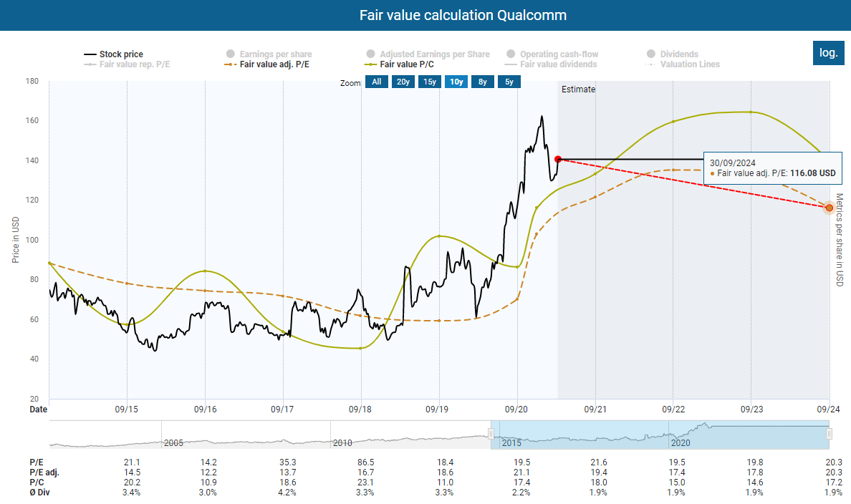The image size is (851, 504).
Task: Hide the Fair value adj. P/E line
Action: click(x=266, y=64)
